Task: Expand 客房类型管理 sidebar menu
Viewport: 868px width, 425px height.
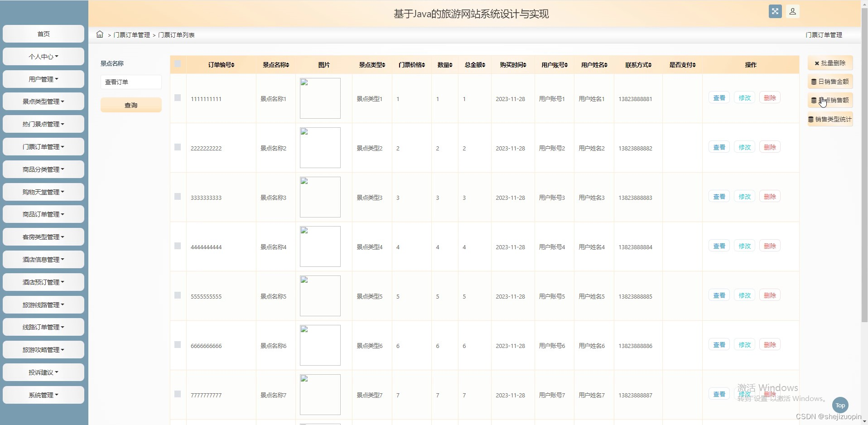Action: point(43,237)
